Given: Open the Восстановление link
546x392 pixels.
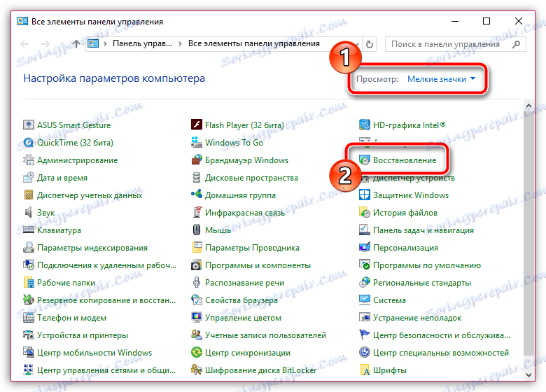Looking at the screenshot, I should [405, 160].
